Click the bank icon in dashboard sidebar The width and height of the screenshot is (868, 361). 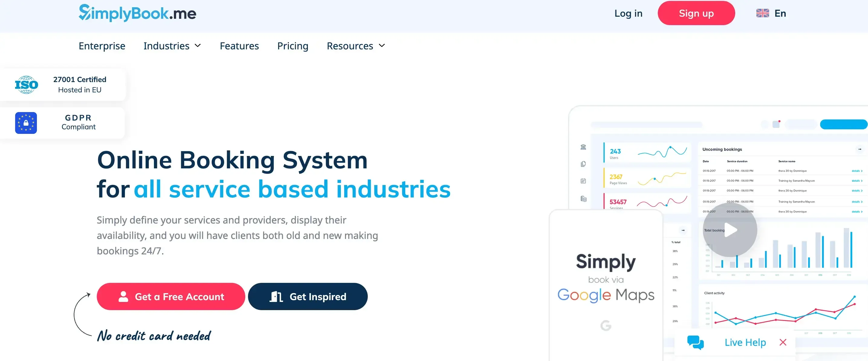click(583, 147)
